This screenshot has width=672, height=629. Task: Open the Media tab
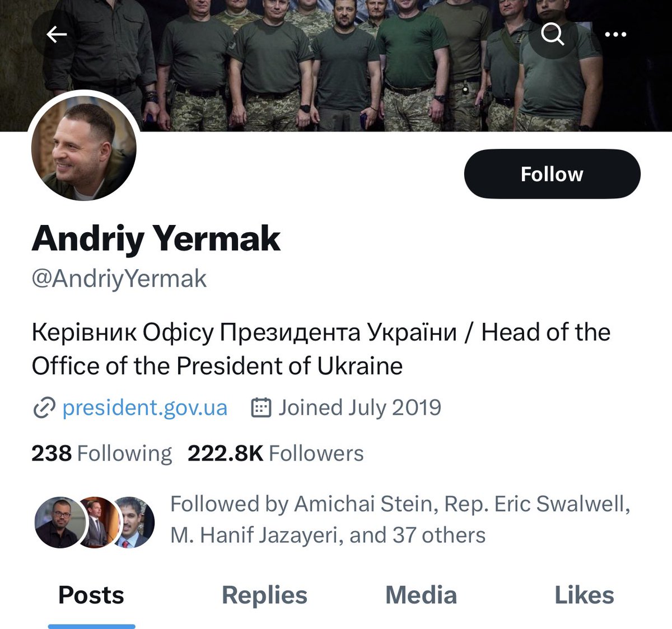pyautogui.click(x=421, y=595)
